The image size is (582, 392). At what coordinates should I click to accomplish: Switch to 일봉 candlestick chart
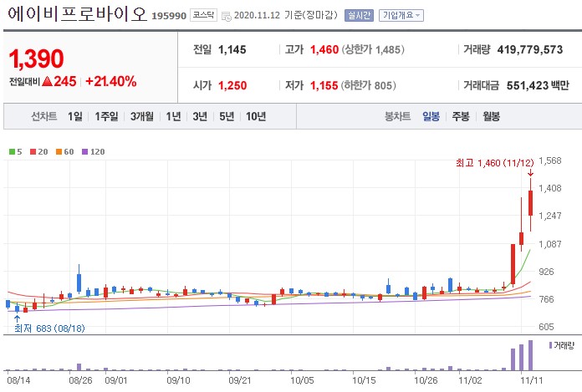tap(431, 116)
